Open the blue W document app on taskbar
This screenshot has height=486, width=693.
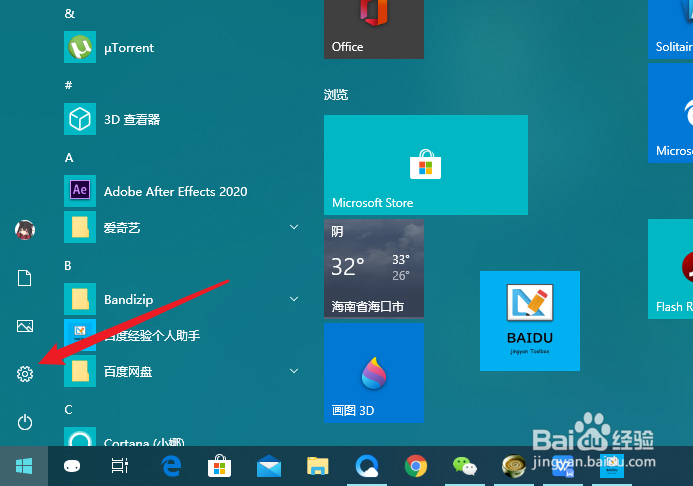(563, 467)
